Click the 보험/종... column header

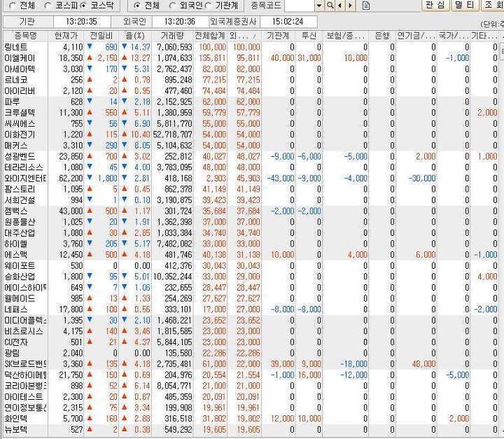coord(346,36)
